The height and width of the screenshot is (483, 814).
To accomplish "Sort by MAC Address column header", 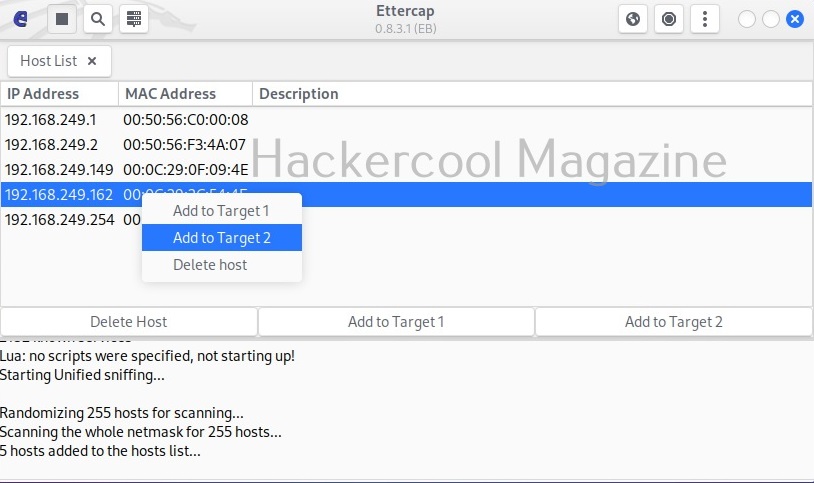I will (x=185, y=93).
